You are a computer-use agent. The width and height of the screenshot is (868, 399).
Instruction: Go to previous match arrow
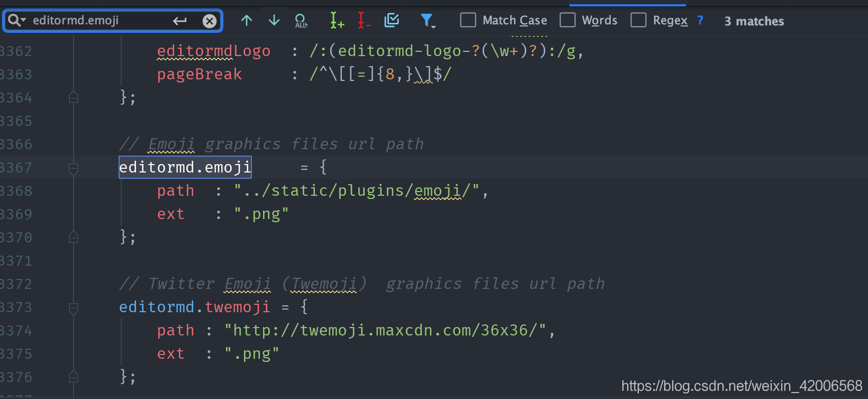point(247,21)
